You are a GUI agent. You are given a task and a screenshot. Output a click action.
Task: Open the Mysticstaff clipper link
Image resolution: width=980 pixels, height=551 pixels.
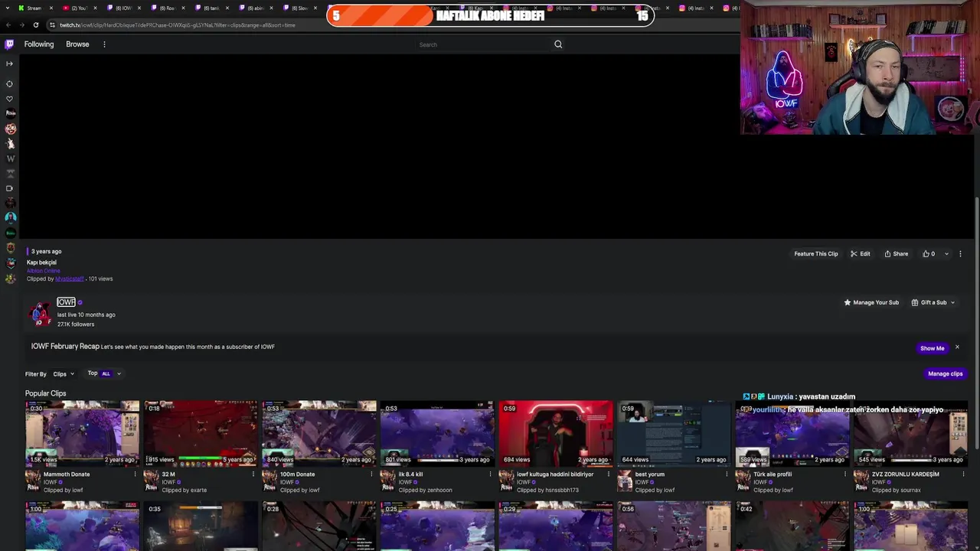click(69, 279)
